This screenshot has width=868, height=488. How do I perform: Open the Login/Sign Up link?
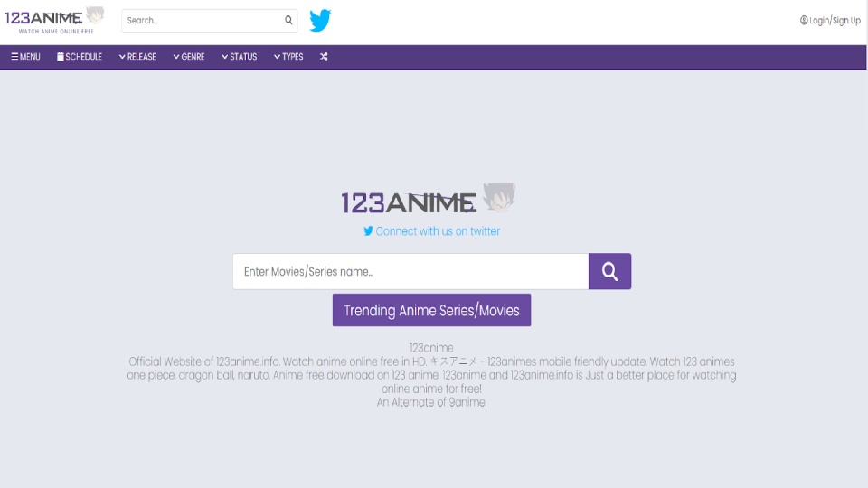(x=830, y=21)
